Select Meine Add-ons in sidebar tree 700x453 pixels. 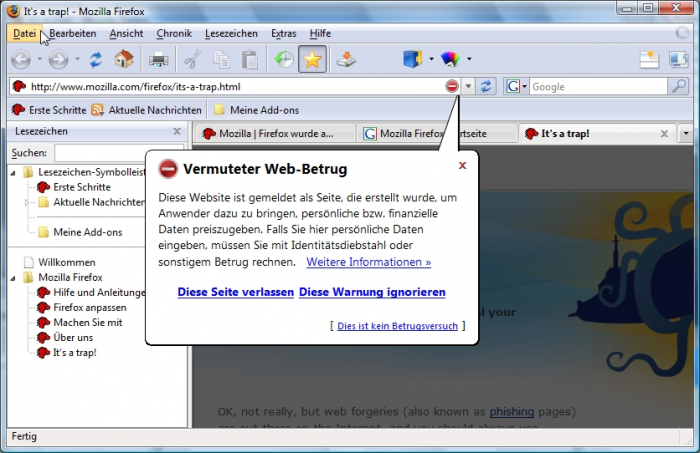(80, 232)
